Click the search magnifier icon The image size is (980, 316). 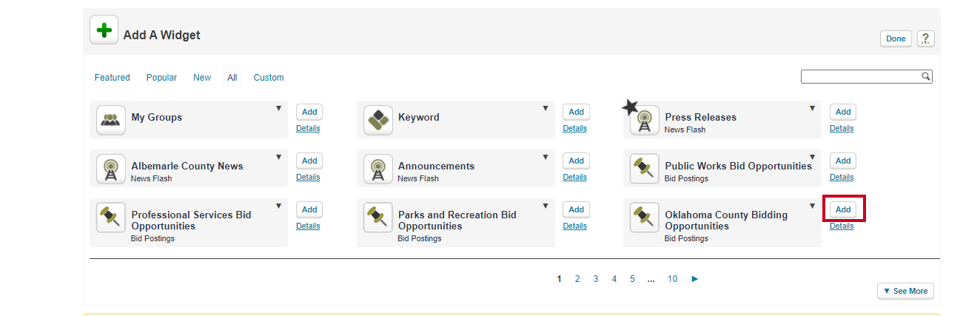(x=925, y=76)
